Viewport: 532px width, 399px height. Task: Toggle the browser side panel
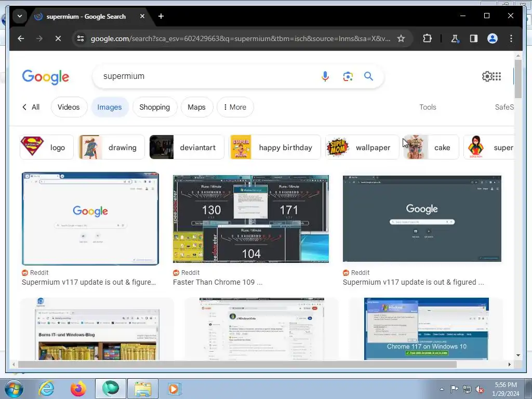474,38
